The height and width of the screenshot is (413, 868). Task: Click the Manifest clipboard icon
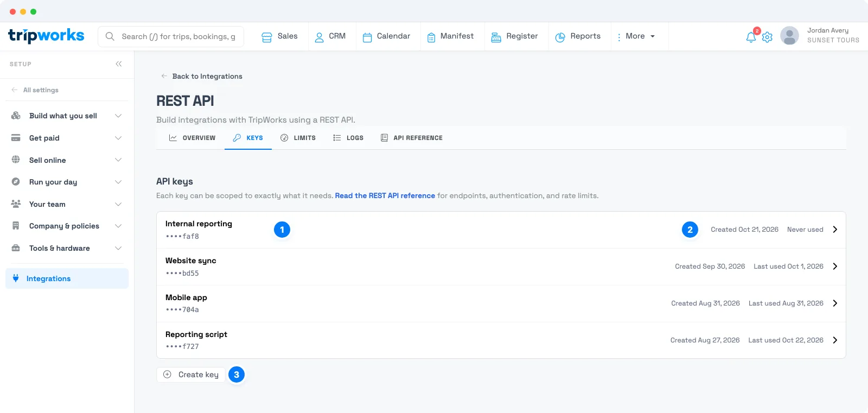[x=431, y=37]
